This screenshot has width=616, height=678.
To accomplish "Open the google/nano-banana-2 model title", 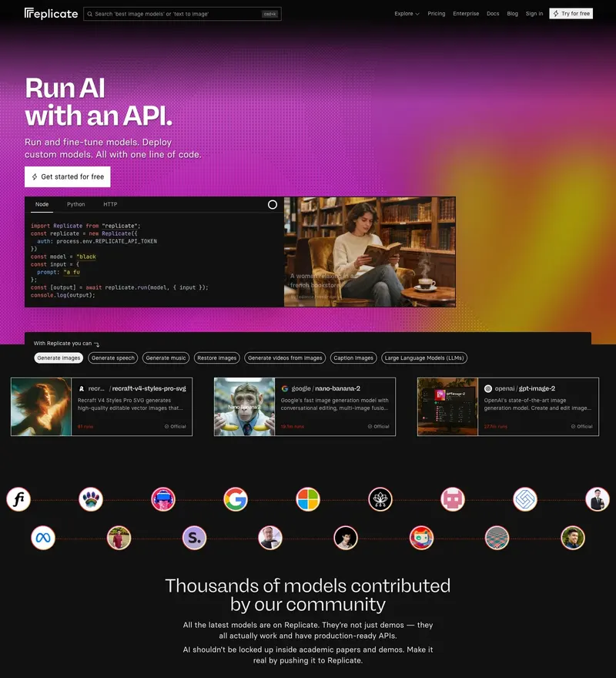I will click(x=326, y=388).
